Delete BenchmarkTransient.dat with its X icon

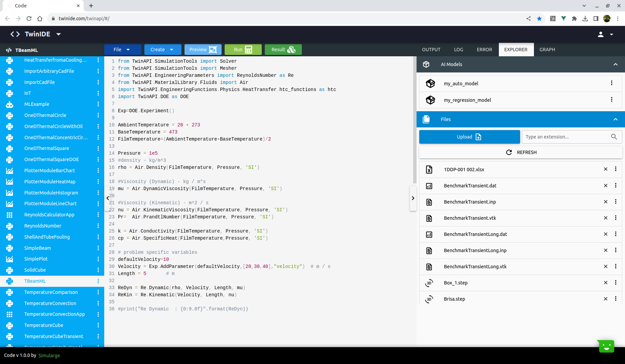click(605, 185)
